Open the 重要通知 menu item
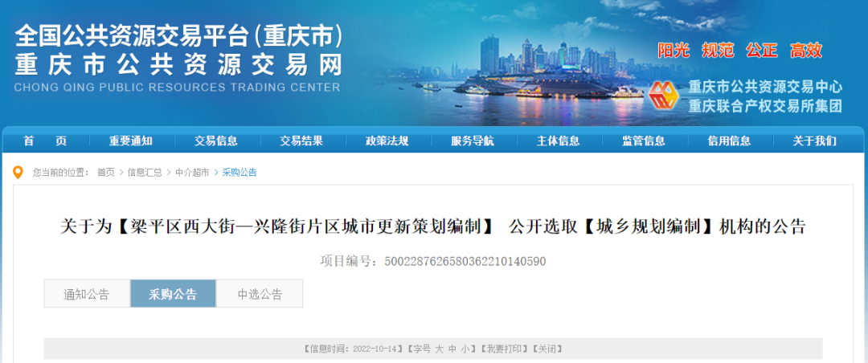The height and width of the screenshot is (363, 868). click(131, 141)
